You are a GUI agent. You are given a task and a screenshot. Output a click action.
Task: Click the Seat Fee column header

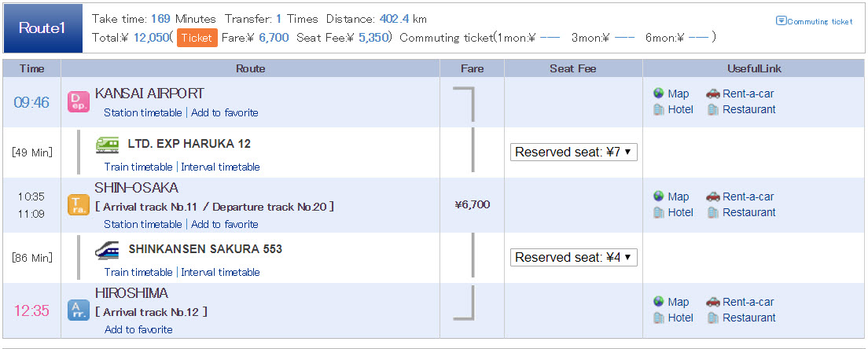[x=573, y=68]
